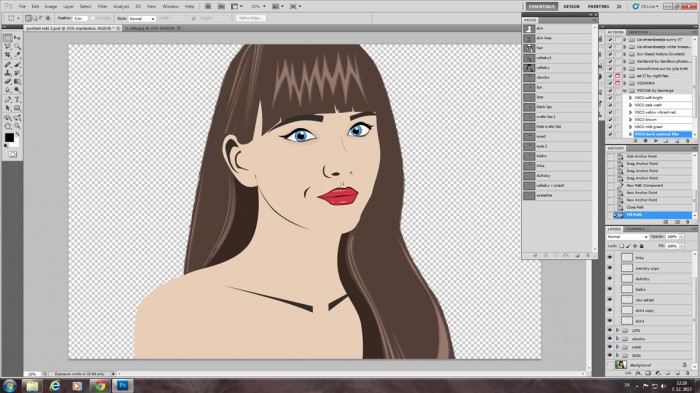The image size is (700, 393).
Task: Hide the LIPS layer group
Action: 610,330
